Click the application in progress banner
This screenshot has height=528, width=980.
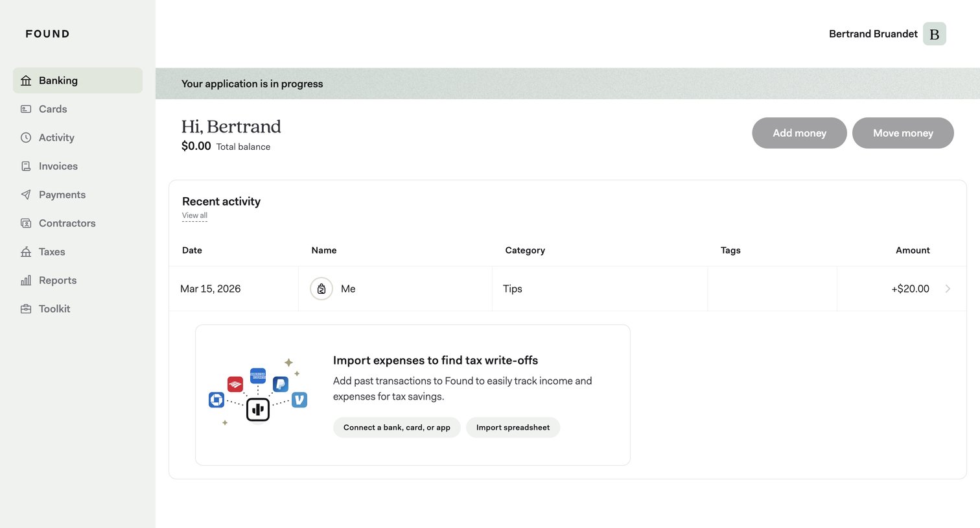568,84
